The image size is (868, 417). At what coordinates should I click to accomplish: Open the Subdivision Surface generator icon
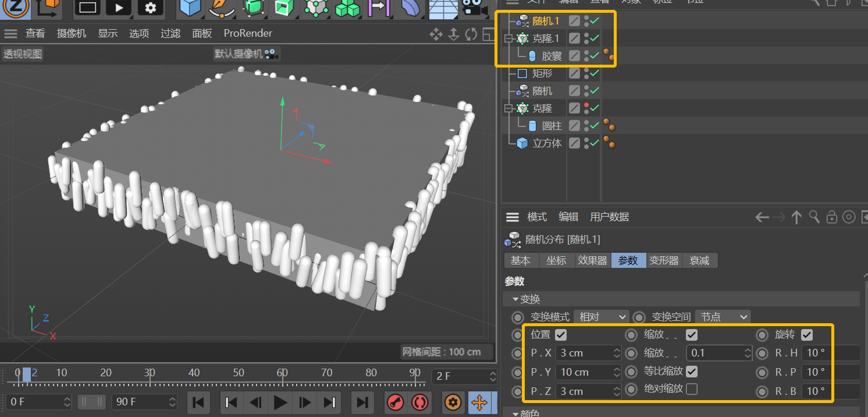coord(253,8)
